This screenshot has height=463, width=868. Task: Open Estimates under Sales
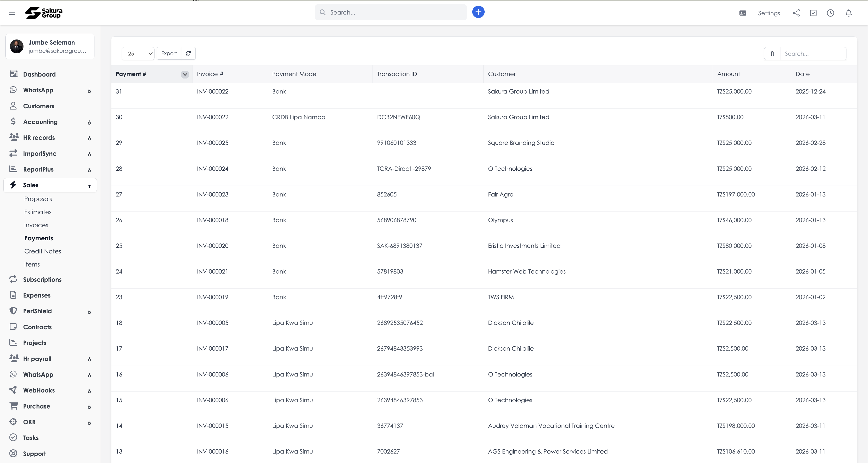click(x=38, y=212)
